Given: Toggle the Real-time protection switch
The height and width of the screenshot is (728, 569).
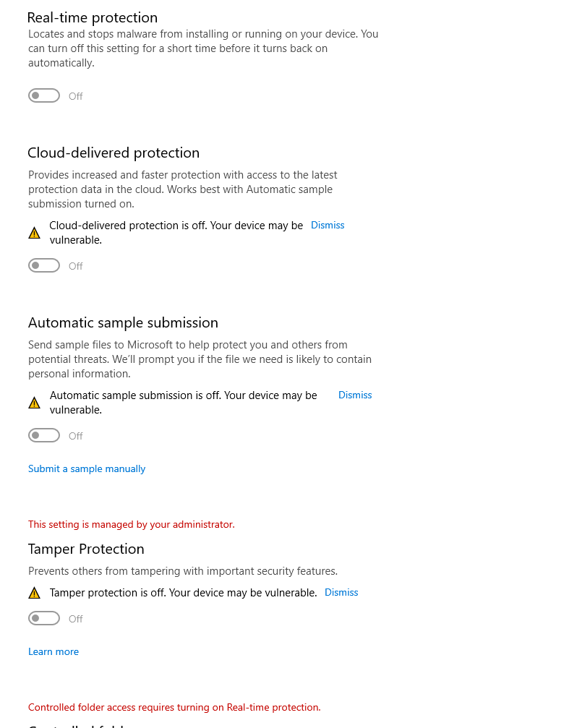Looking at the screenshot, I should [x=44, y=95].
